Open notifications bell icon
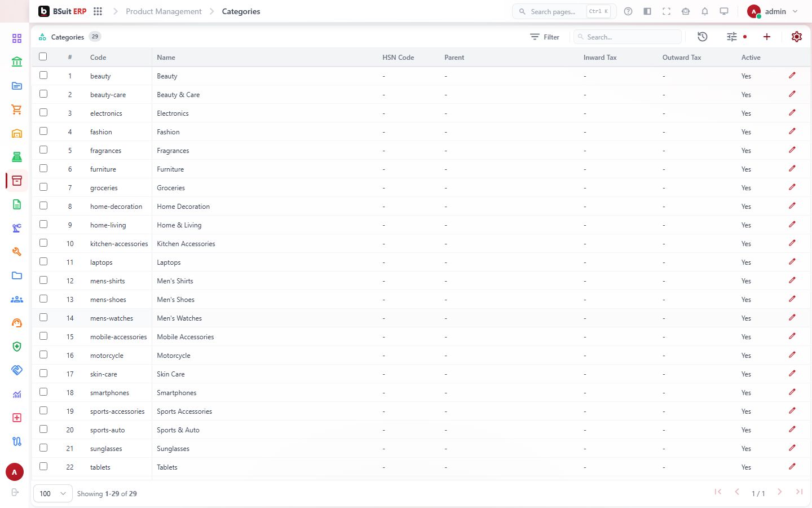The width and height of the screenshot is (812, 508). (x=705, y=11)
